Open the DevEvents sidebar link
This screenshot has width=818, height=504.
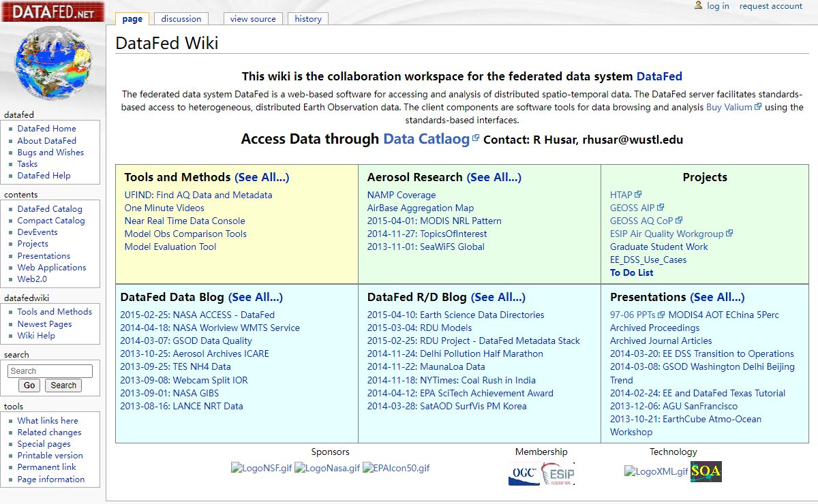click(x=37, y=232)
